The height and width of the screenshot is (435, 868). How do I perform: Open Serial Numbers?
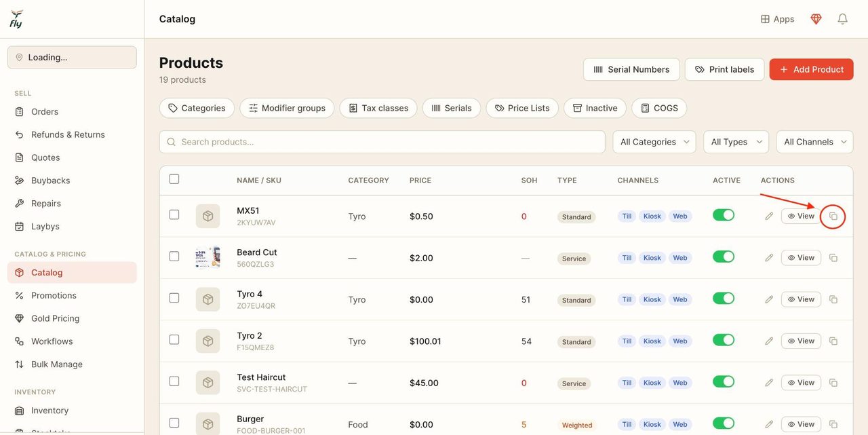coord(631,69)
